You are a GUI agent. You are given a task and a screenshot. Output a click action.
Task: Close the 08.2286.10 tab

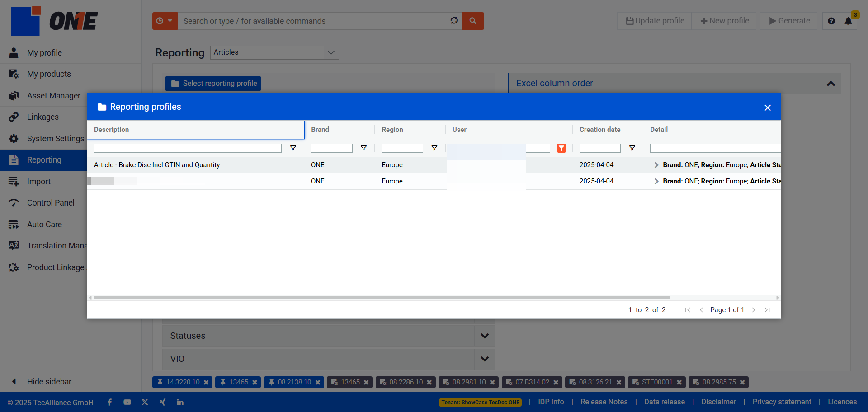[x=429, y=382]
